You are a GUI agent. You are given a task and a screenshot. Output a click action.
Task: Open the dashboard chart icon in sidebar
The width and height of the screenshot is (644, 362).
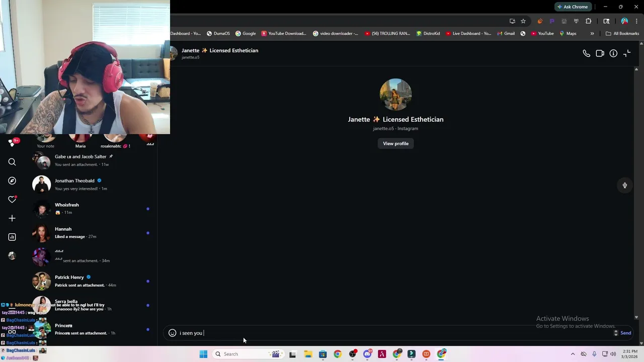[12, 237]
